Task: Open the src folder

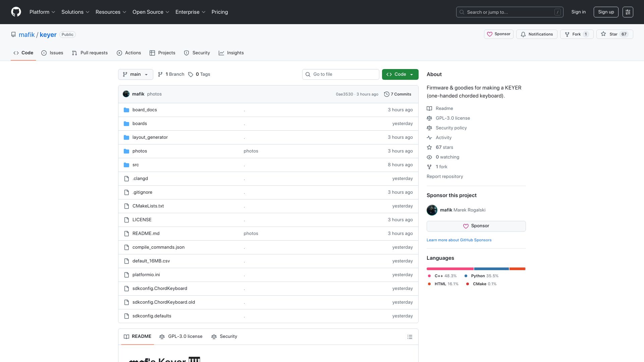Action: click(136, 165)
